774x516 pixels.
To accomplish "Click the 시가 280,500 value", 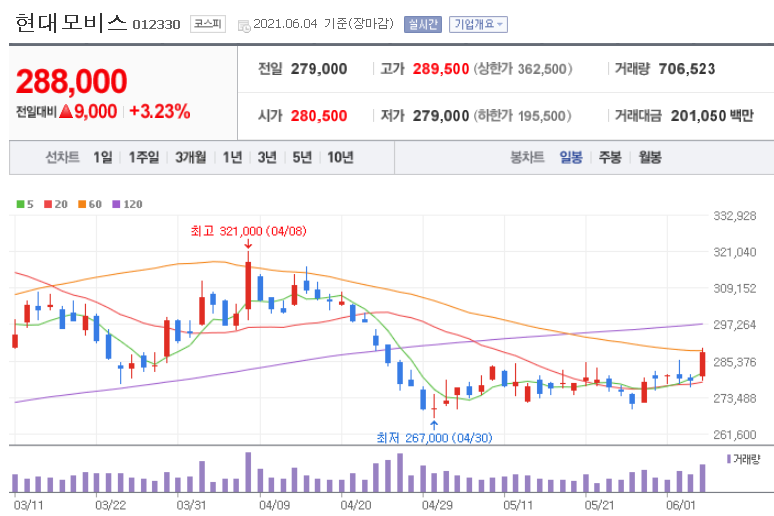I will [x=319, y=116].
